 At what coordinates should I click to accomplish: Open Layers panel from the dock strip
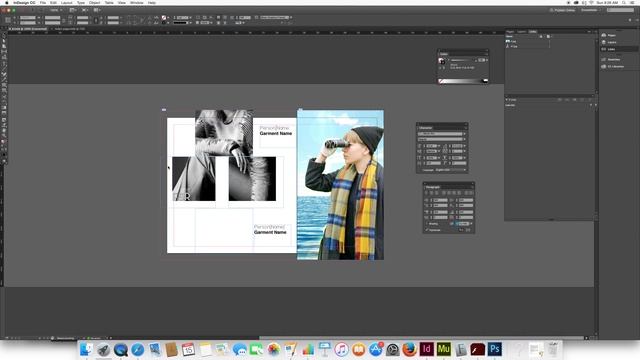[x=611, y=42]
